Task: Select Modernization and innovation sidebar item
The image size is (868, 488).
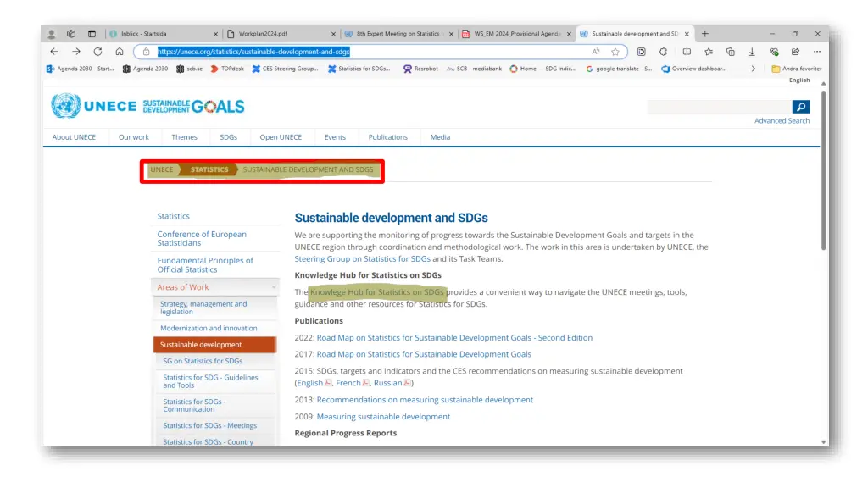Action: (209, 328)
